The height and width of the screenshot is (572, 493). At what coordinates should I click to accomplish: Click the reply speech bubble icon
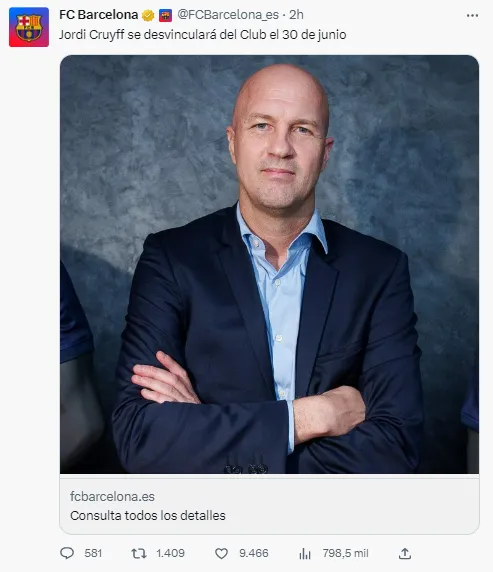67,553
